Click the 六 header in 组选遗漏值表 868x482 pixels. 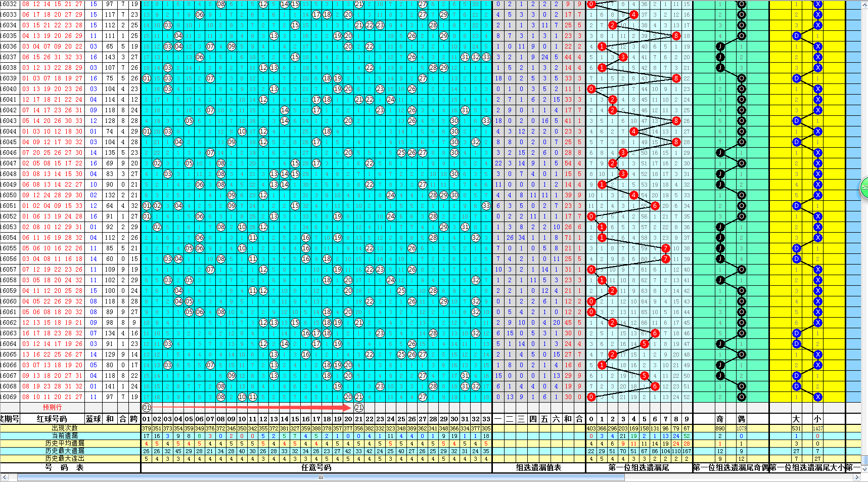(x=556, y=419)
